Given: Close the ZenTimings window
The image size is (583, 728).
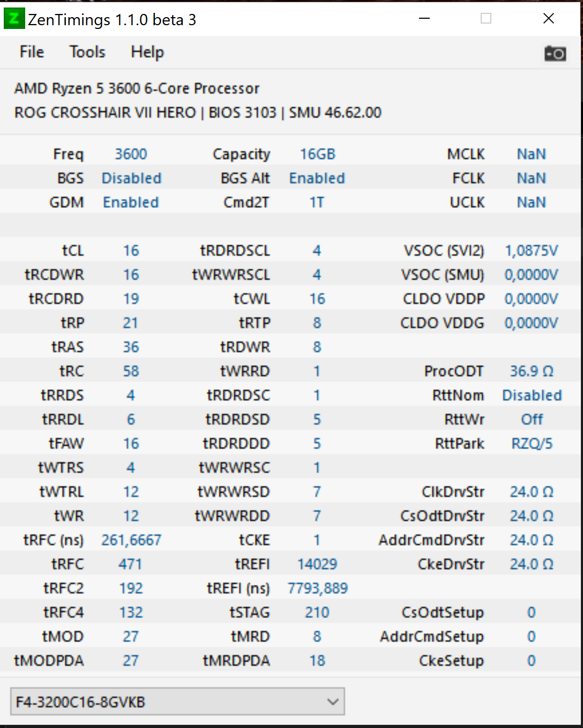Looking at the screenshot, I should (548, 19).
